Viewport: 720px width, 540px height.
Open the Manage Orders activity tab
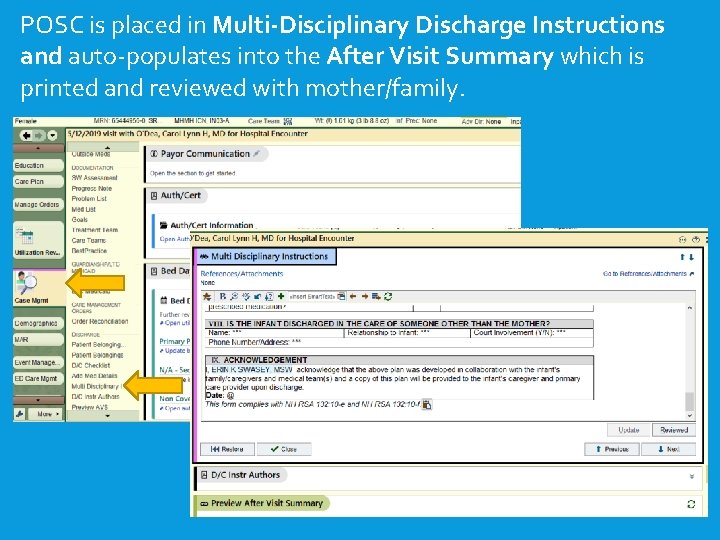39,204
